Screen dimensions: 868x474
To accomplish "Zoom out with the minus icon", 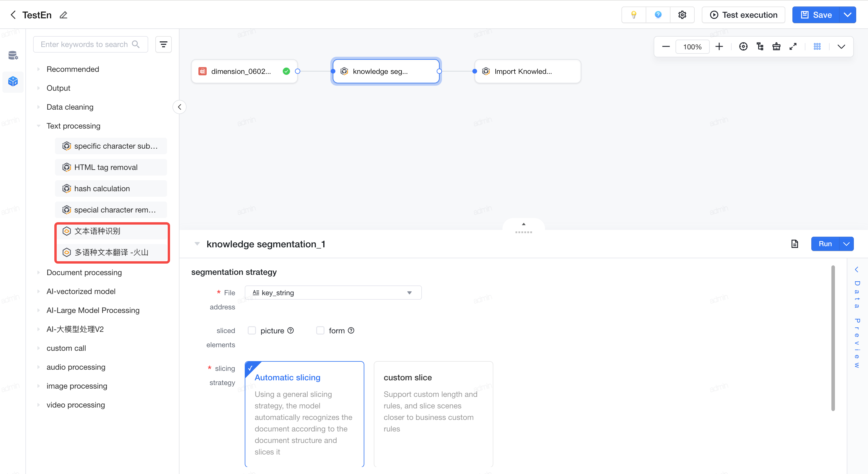I will 666,47.
